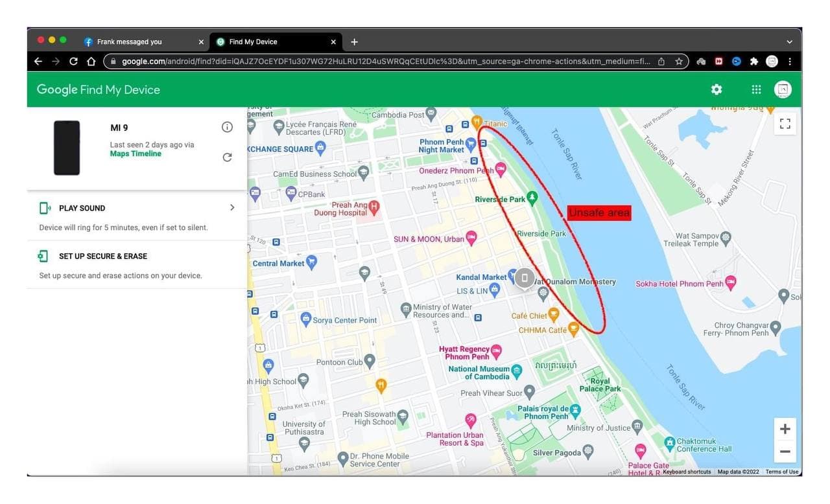Click the Café Chiet coffee pin

click(x=554, y=315)
